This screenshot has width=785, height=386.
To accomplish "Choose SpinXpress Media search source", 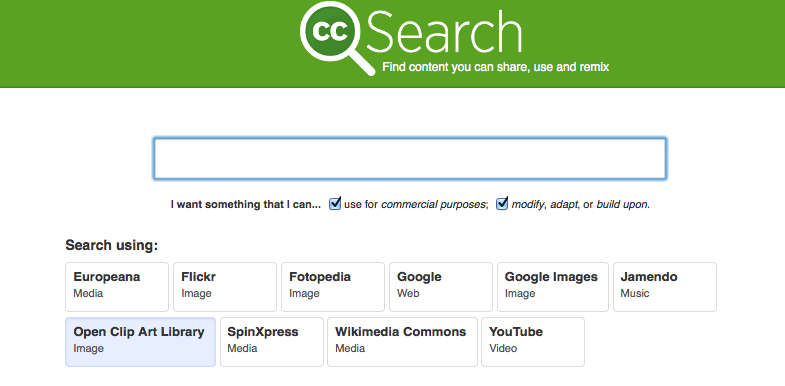I will pyautogui.click(x=272, y=342).
